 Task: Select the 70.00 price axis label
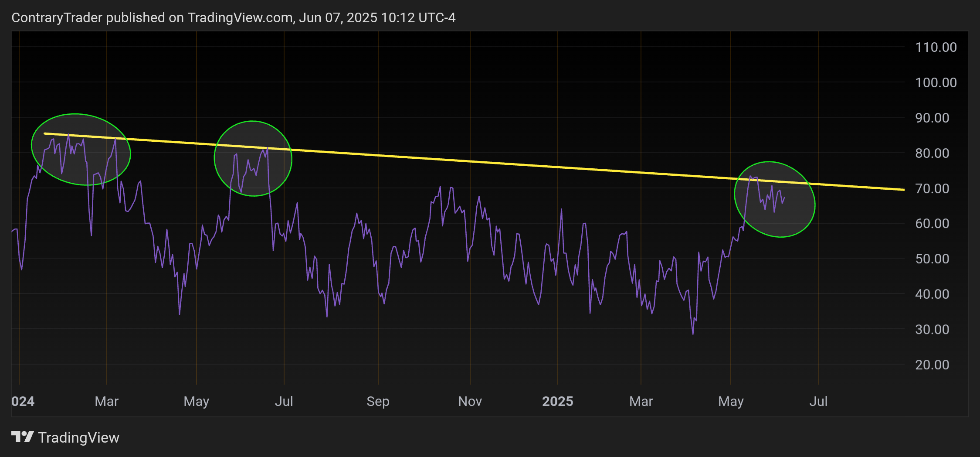click(932, 188)
